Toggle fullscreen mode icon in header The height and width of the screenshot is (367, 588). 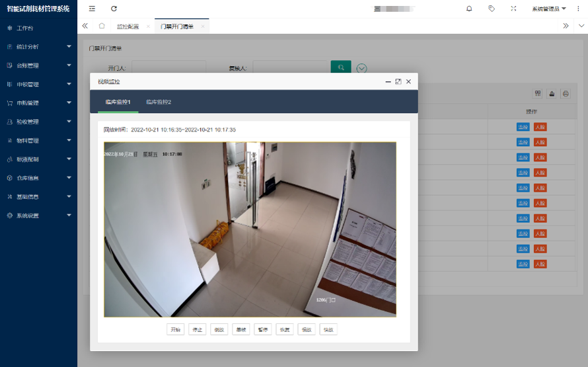point(513,9)
